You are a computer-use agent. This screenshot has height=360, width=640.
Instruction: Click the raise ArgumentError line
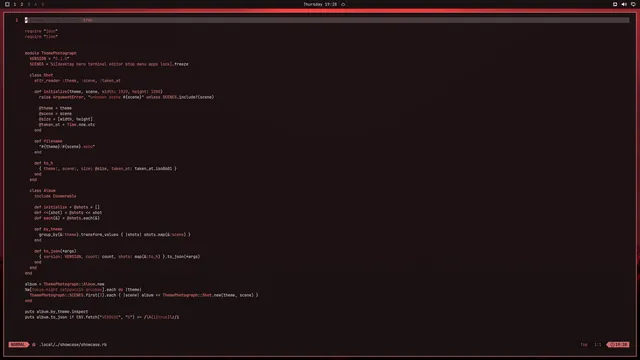(x=127, y=97)
